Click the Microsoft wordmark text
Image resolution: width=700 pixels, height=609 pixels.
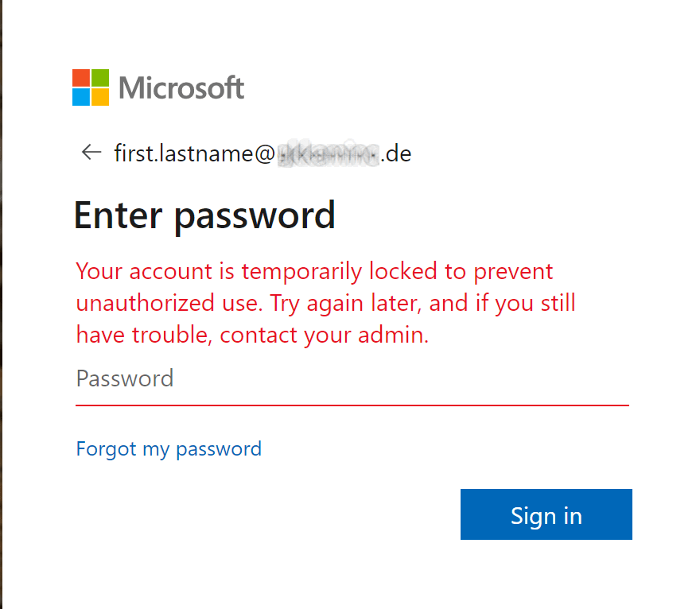[x=181, y=87]
